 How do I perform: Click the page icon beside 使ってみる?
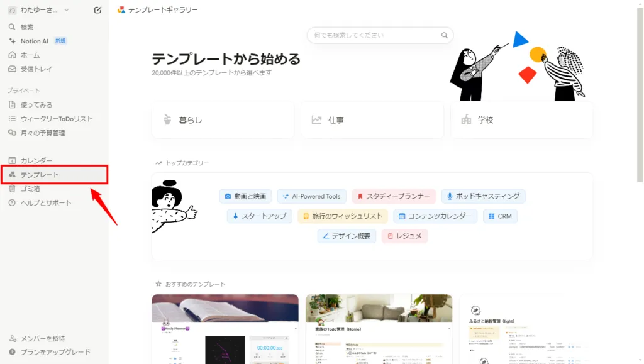(x=13, y=104)
